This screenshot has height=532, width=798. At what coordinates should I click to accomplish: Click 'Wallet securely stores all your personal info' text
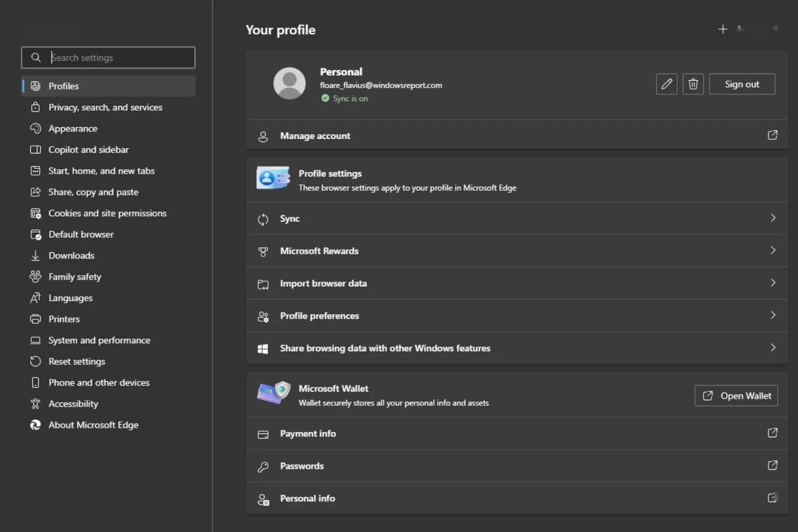tap(393, 403)
